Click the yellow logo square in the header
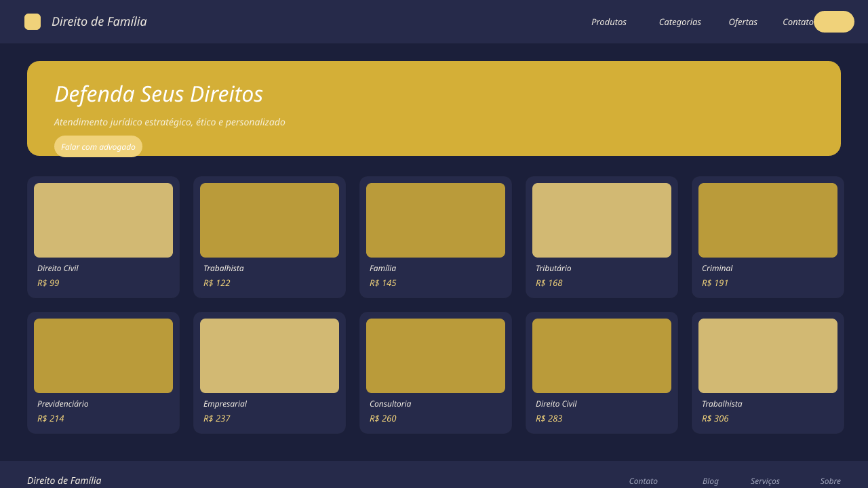This screenshot has width=868, height=488. coord(33,22)
